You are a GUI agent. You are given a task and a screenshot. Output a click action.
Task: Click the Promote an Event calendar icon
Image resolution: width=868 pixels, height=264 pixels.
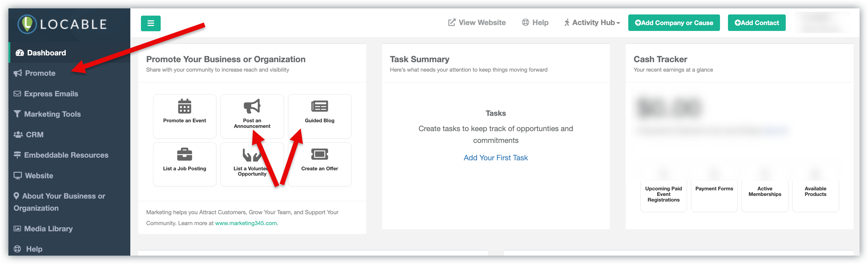click(x=184, y=106)
